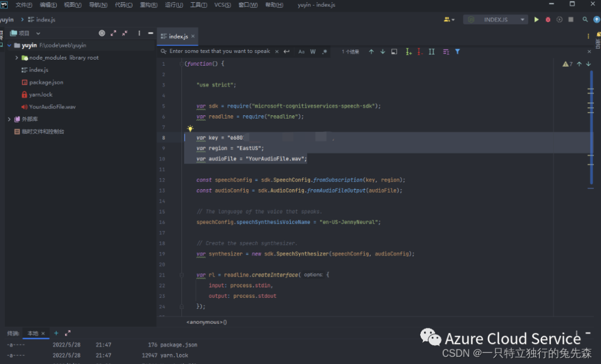Toggle match case in search bar

pos(302,51)
